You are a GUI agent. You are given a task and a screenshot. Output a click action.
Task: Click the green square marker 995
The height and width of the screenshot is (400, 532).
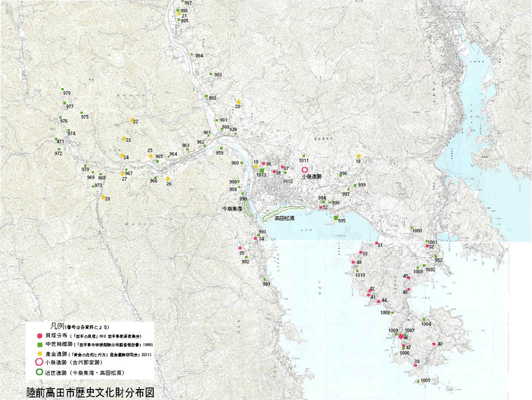pos(336,218)
